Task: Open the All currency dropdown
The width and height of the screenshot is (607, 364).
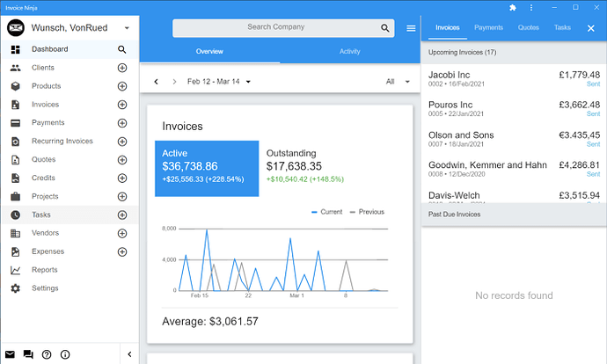Action: (398, 82)
